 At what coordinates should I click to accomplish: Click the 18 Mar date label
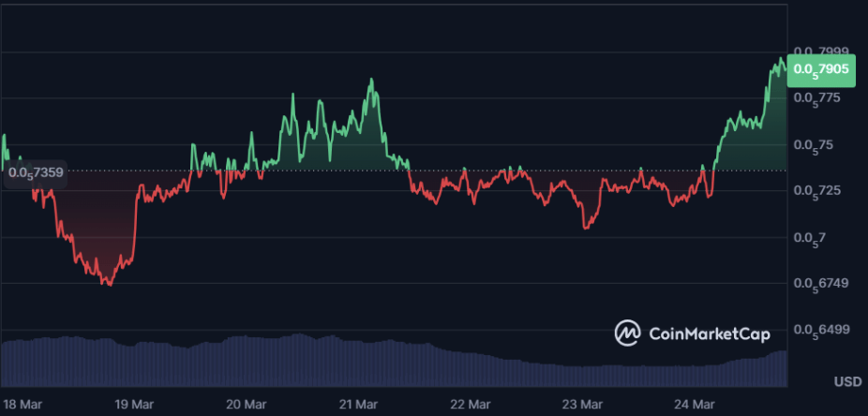(20, 405)
